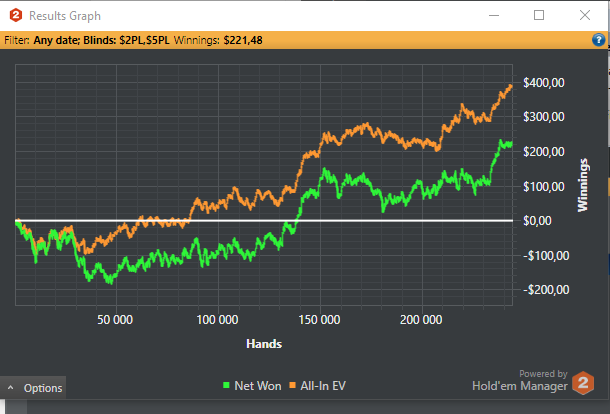The width and height of the screenshot is (610, 414).
Task: Click the Results Graph window title
Action: (65, 16)
